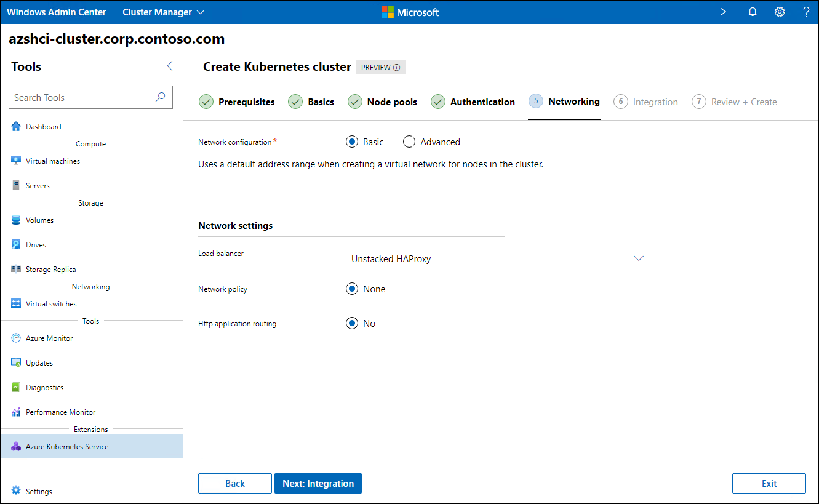Image resolution: width=819 pixels, height=504 pixels.
Task: Launch the Diagnostics tool
Action: 45,387
